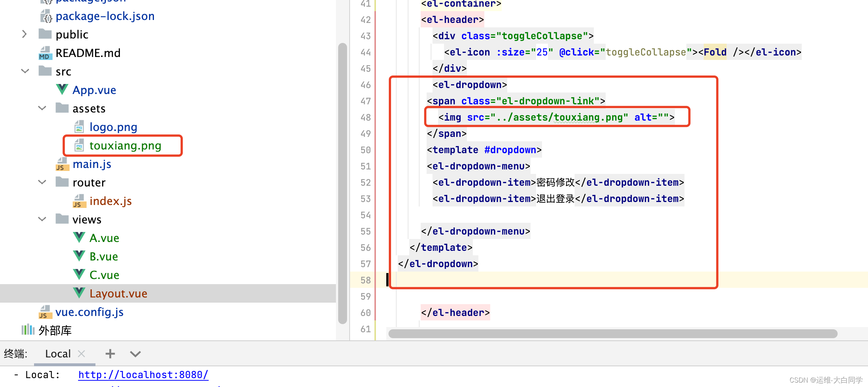Click the opening el-dropdown-menu tag on line 51
The width and height of the screenshot is (868, 387).
(x=478, y=166)
